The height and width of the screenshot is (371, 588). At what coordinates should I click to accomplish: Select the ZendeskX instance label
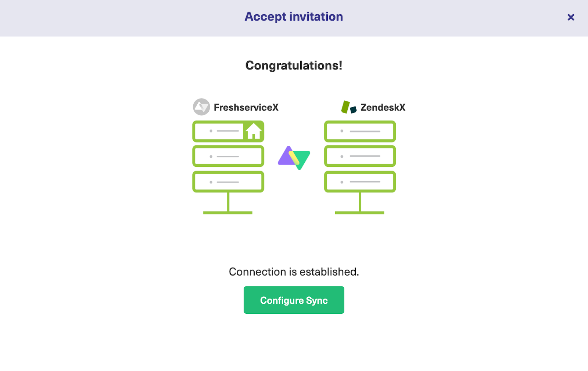coord(383,107)
